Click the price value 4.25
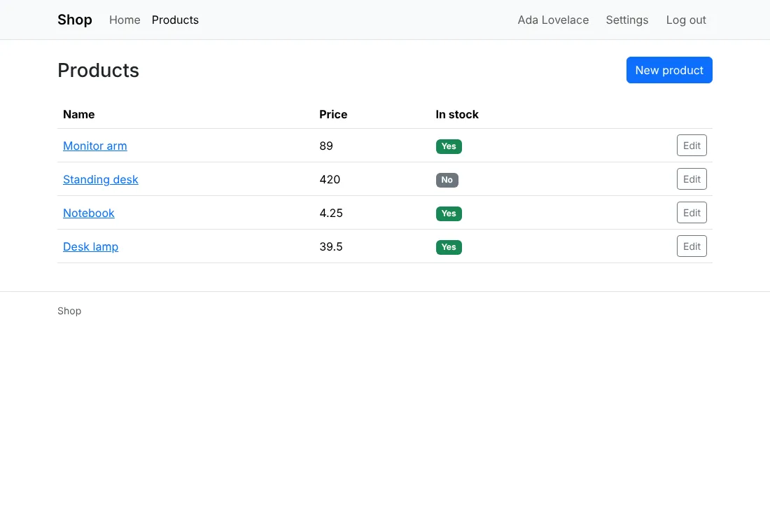This screenshot has height=532, width=770. (x=331, y=213)
